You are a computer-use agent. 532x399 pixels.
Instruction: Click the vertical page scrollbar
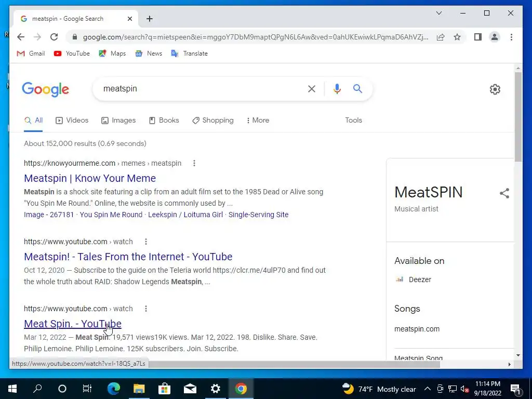point(518,117)
